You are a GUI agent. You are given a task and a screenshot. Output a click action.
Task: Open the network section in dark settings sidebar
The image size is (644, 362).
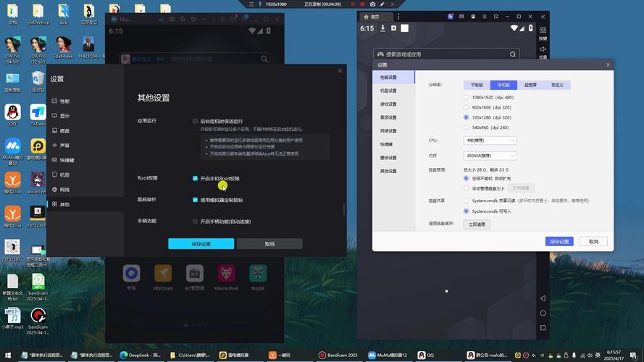(x=64, y=190)
